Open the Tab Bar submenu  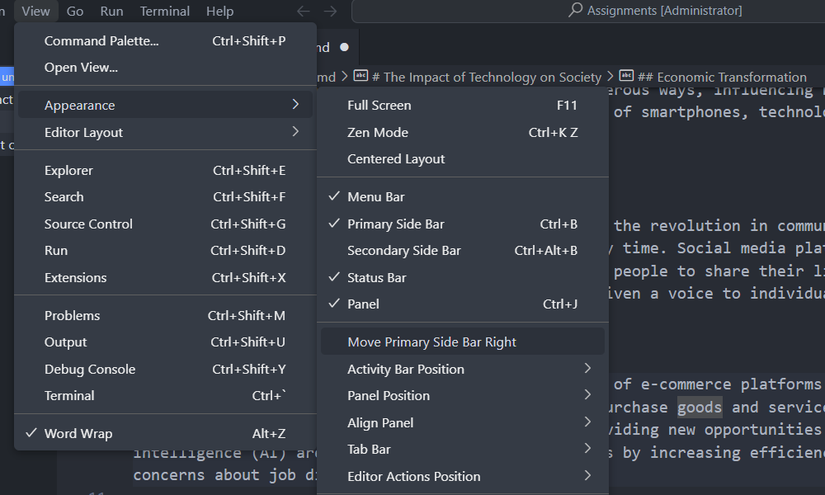click(368, 449)
